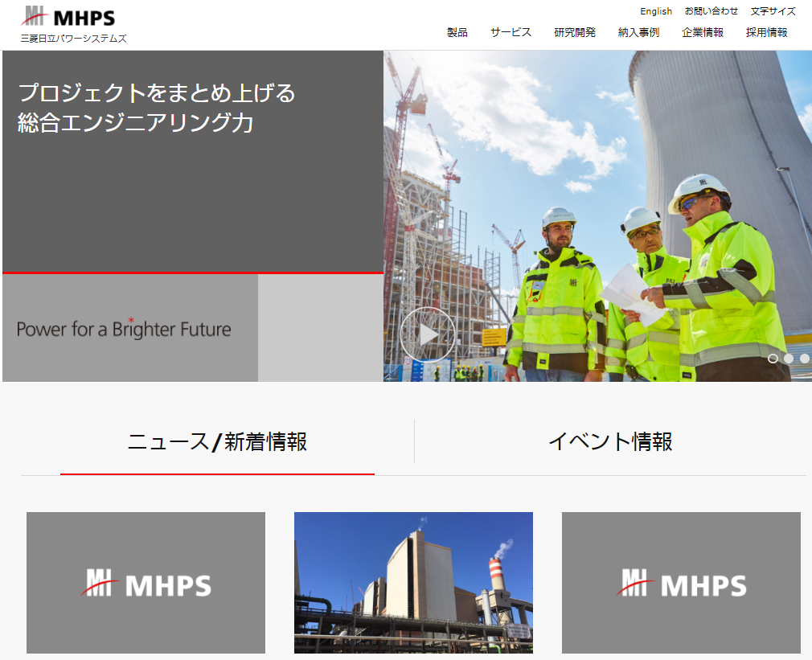Click the 三菱日立パワーシステムズ company name

(x=73, y=39)
